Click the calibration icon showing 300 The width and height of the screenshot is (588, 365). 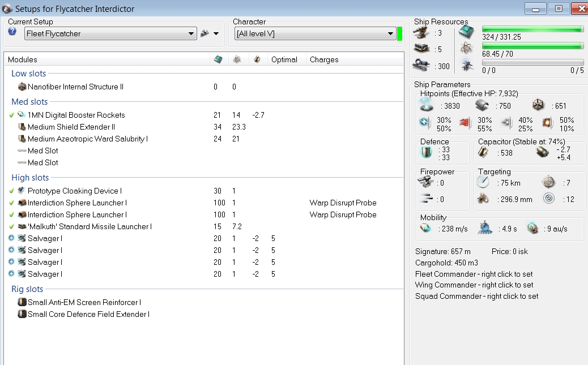tap(421, 65)
